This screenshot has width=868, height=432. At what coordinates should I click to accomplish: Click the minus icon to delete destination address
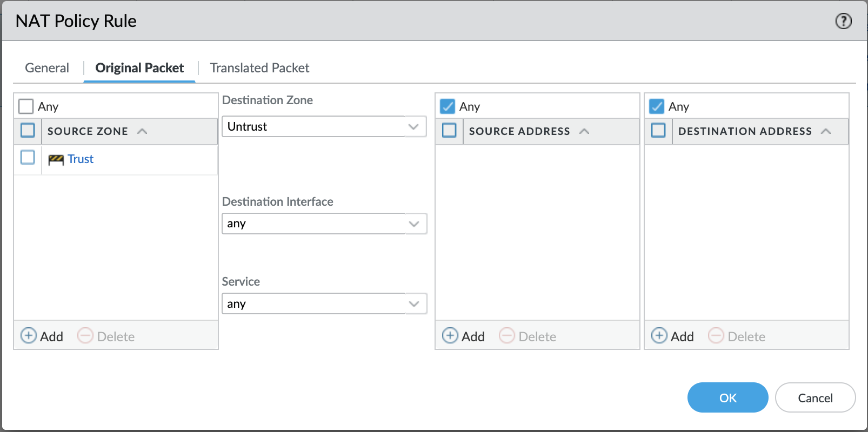pyautogui.click(x=716, y=336)
